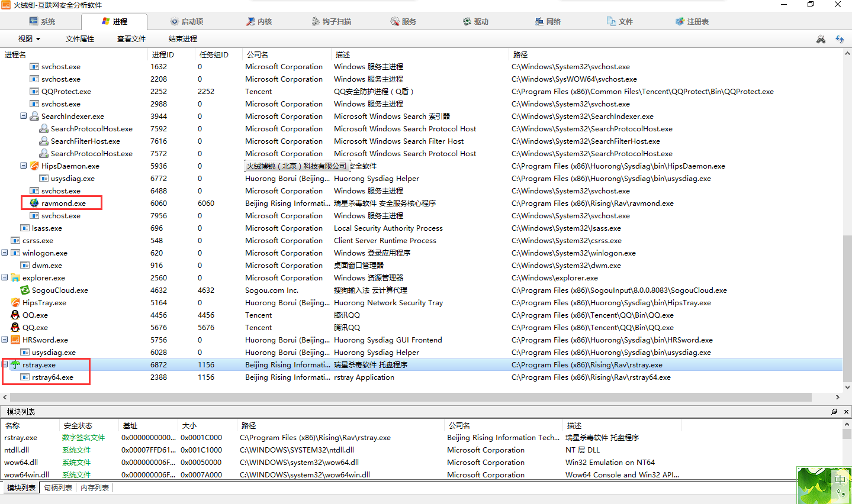Click the QQ.exe penguin icon with PID 5676
The image size is (852, 504).
(15, 328)
